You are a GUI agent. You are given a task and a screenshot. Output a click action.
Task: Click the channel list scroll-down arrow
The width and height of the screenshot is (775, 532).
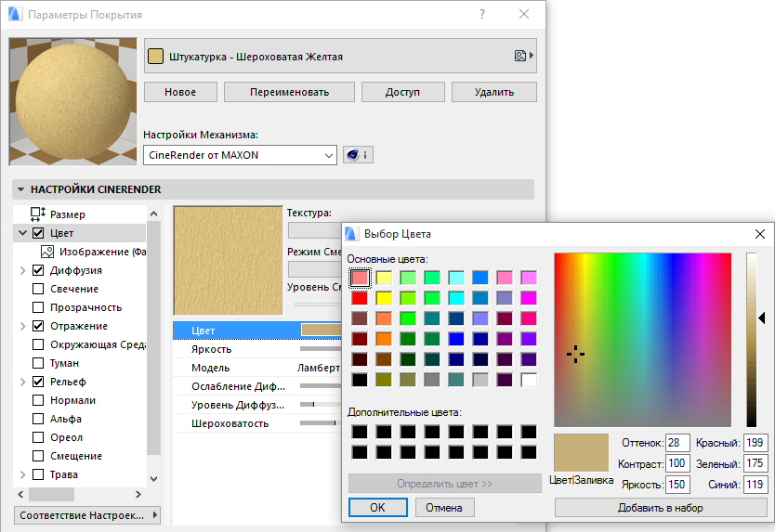tap(153, 479)
